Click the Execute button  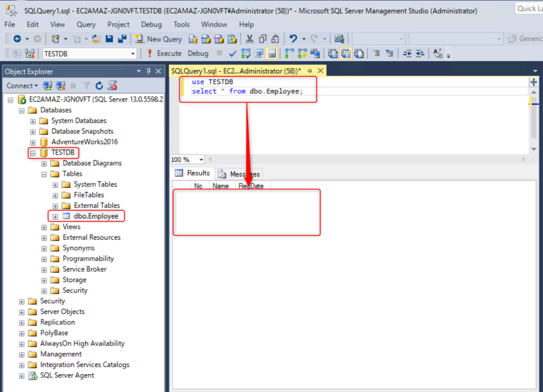coord(164,53)
